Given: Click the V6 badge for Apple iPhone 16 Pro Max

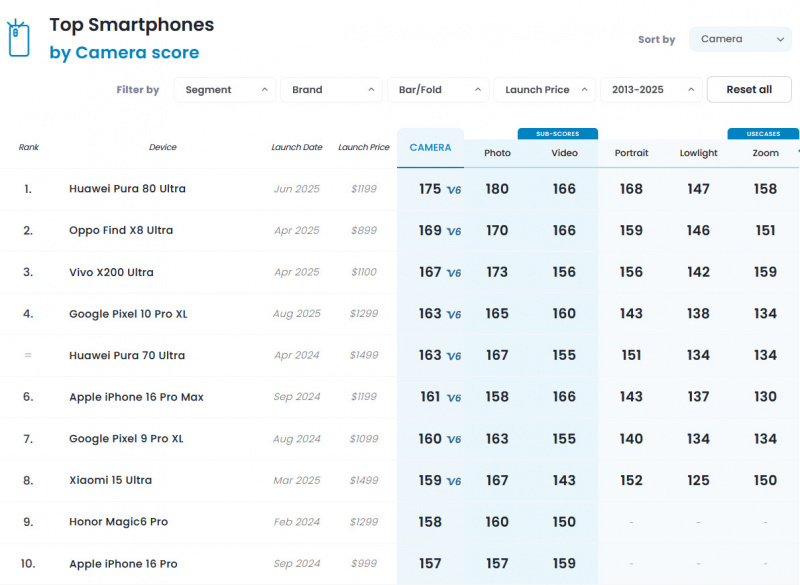Looking at the screenshot, I should click(x=454, y=398).
